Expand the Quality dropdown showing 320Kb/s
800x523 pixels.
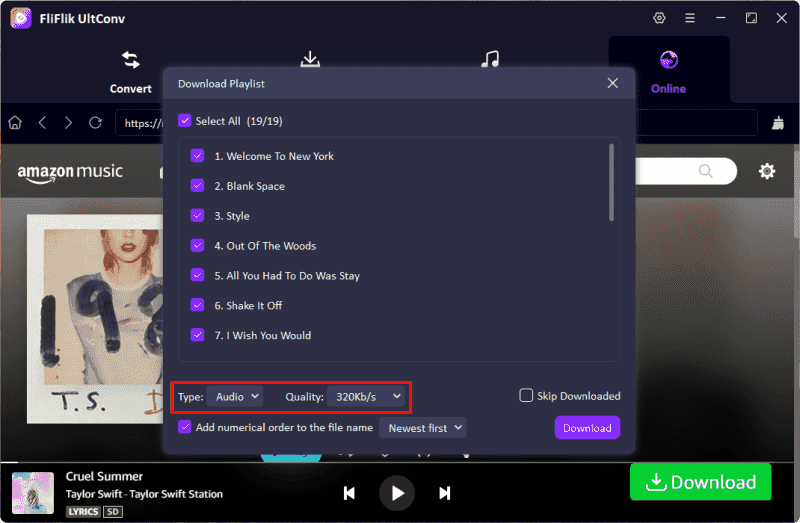pyautogui.click(x=366, y=397)
